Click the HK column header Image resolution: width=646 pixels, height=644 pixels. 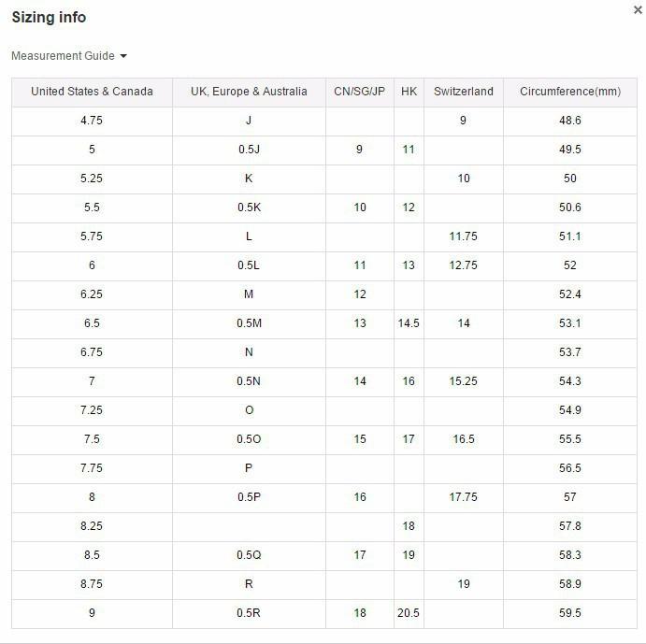point(409,92)
